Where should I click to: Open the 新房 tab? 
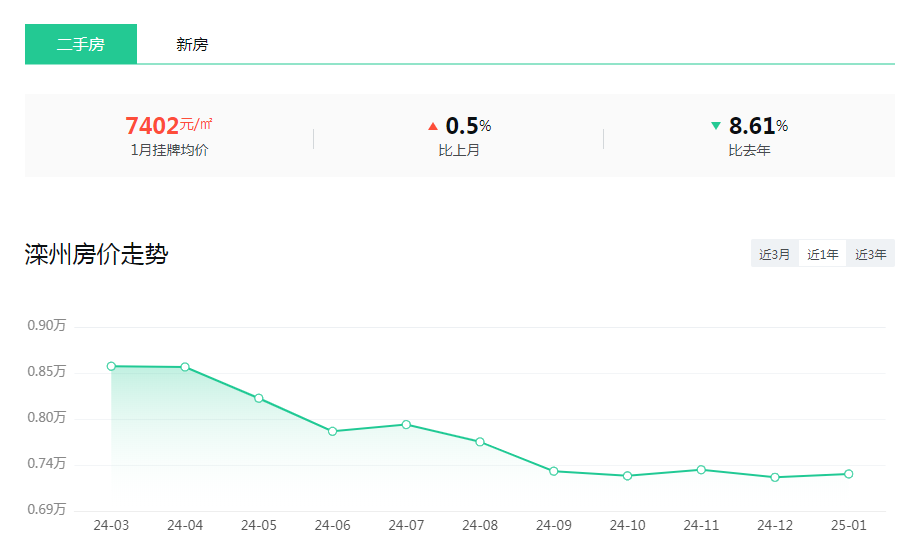click(x=192, y=44)
